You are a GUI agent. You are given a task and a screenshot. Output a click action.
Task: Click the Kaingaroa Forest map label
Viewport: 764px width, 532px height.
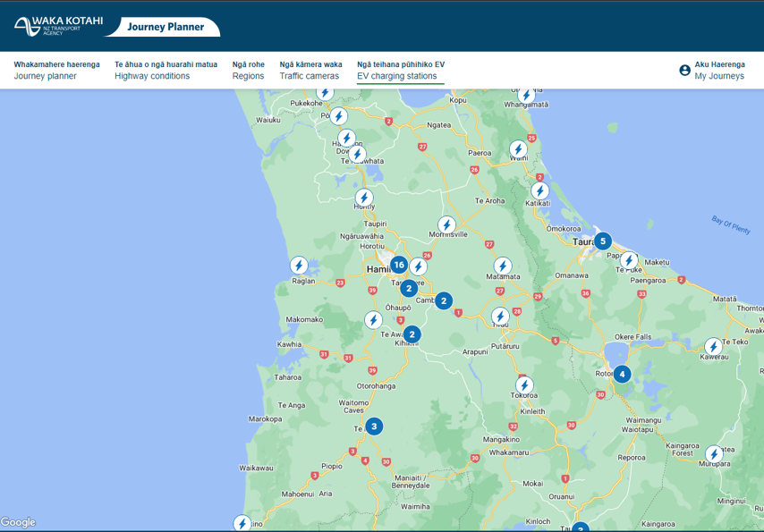[x=682, y=449]
